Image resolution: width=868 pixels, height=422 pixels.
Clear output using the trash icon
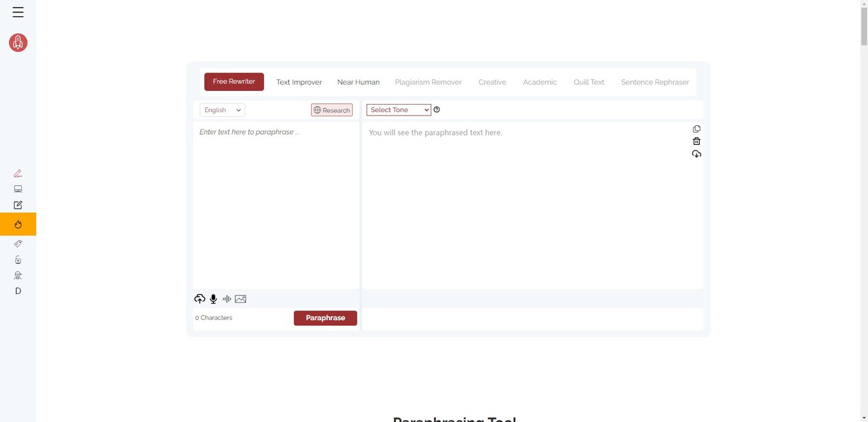696,141
